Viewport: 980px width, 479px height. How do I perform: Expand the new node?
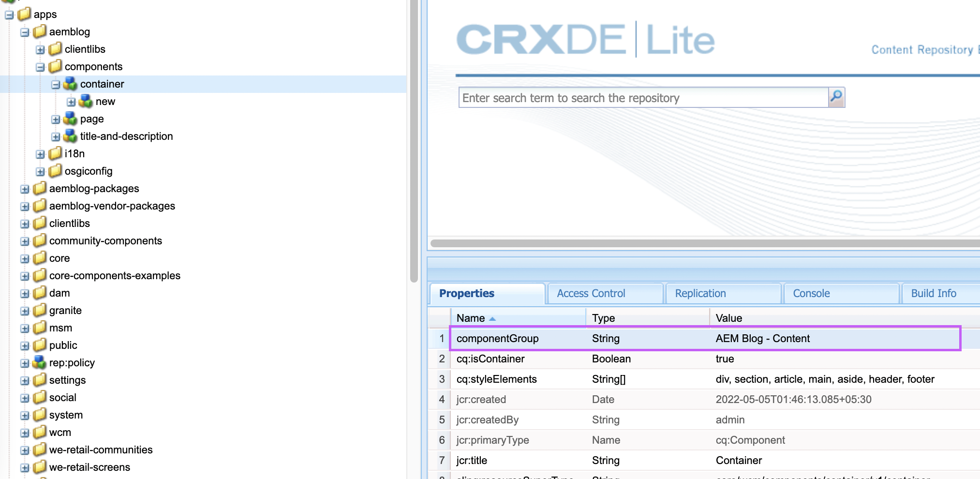(71, 102)
